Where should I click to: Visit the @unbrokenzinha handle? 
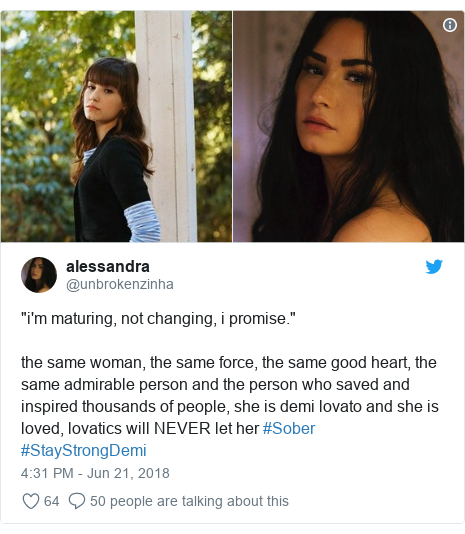120,284
